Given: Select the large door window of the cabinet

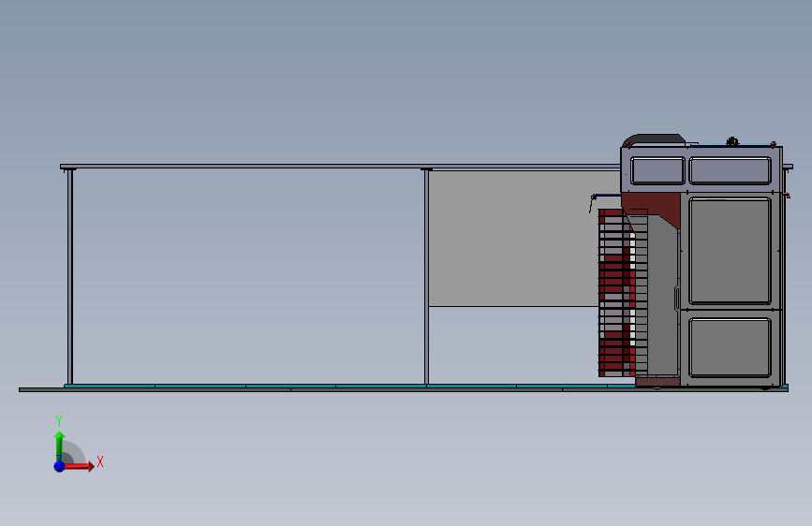Looking at the screenshot, I should click(x=731, y=251).
